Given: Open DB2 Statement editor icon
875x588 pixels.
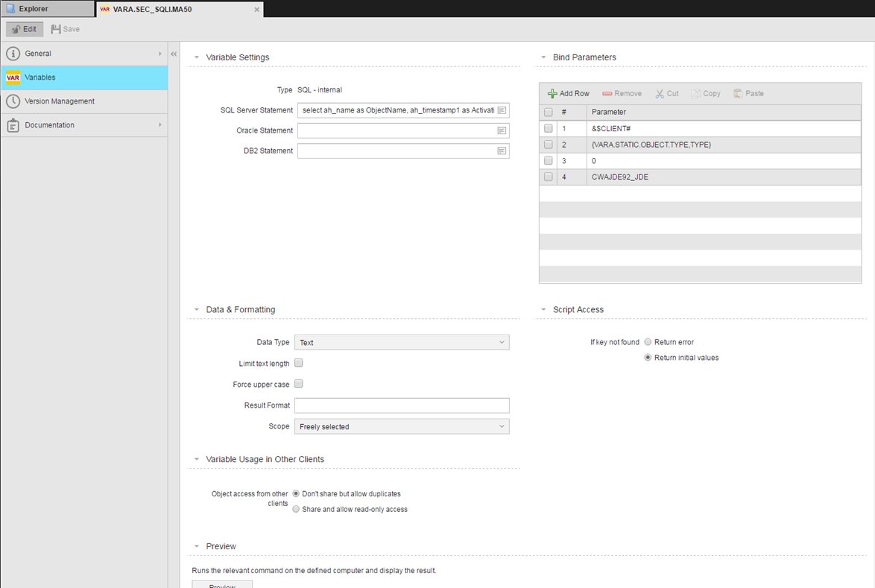Looking at the screenshot, I should point(502,151).
